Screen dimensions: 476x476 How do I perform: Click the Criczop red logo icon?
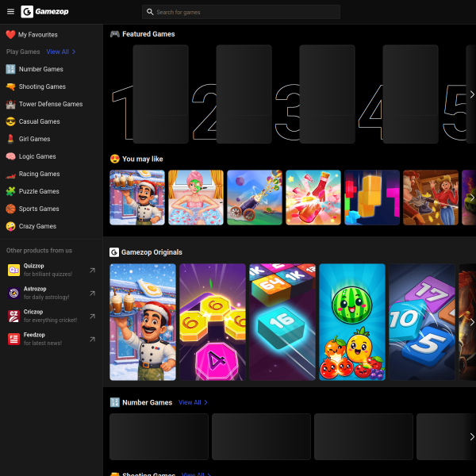[x=13, y=316]
